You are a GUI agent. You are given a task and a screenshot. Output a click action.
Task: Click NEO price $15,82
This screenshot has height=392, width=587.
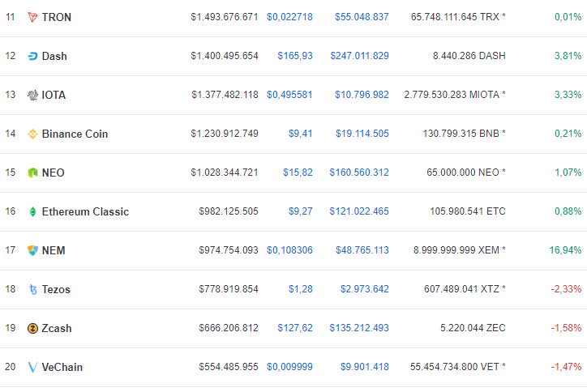point(298,173)
